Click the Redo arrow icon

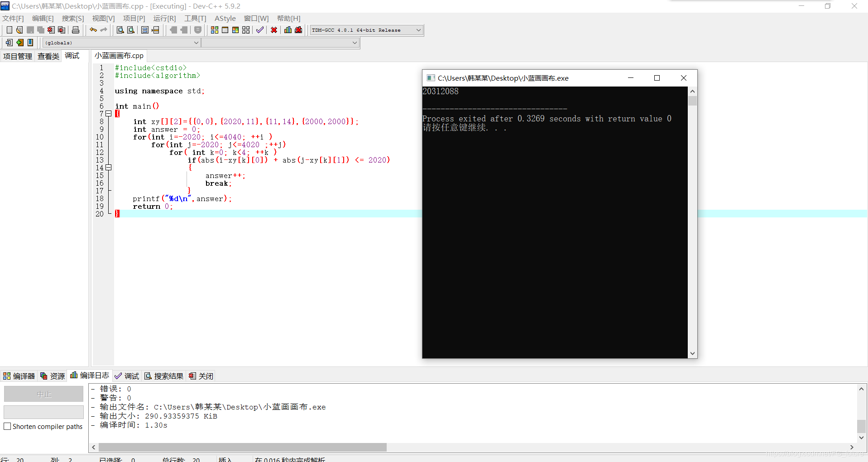(x=104, y=30)
